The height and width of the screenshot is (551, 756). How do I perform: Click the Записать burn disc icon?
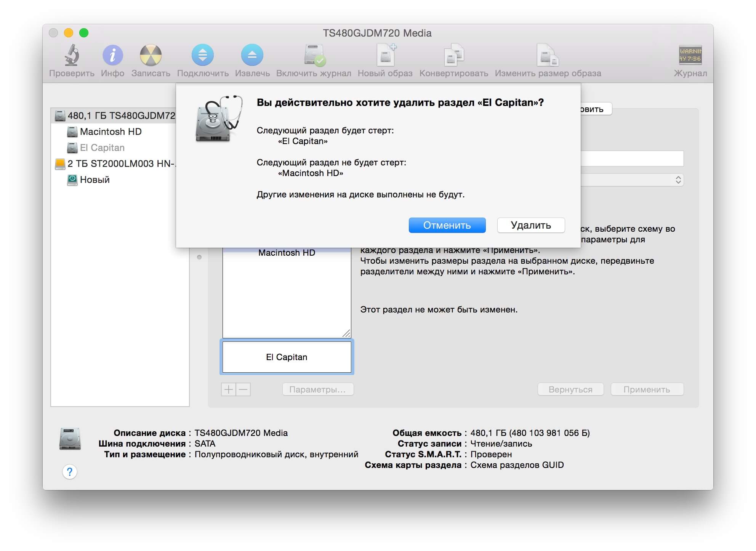pos(151,55)
